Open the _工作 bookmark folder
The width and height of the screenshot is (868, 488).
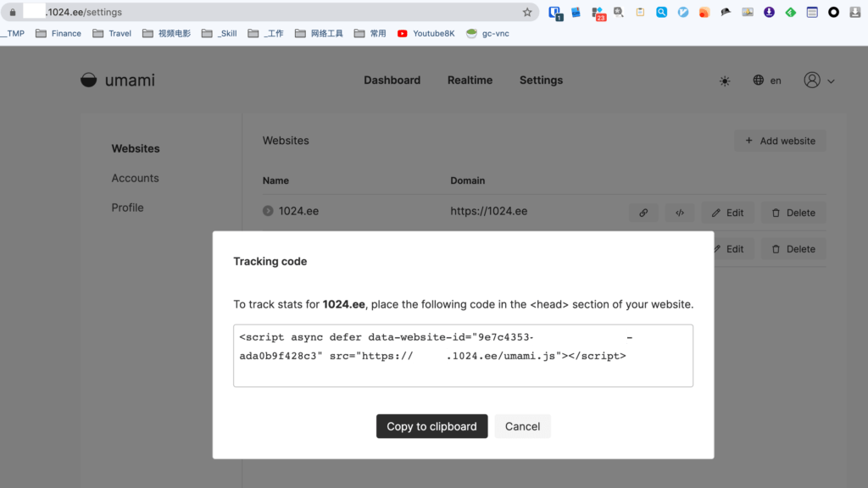tap(265, 33)
